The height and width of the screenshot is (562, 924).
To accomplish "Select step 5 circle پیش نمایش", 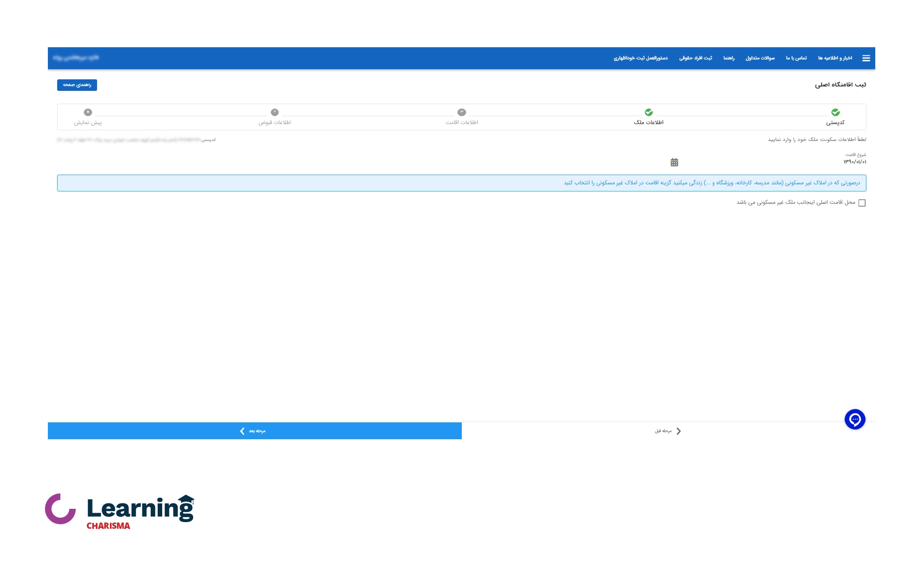I will [x=88, y=112].
